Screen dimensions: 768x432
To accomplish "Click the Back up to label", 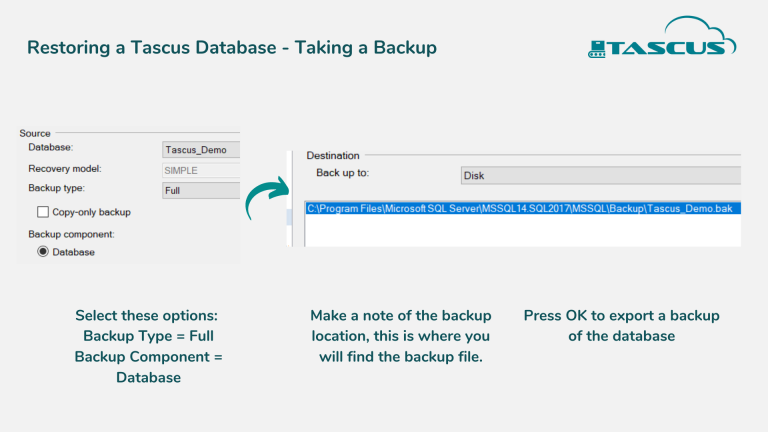I will 342,173.
